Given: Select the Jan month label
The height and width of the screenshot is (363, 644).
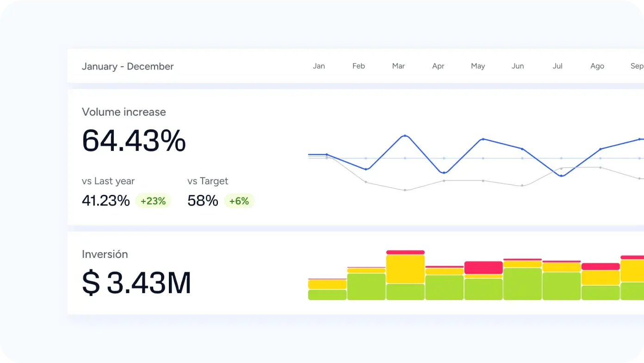Looking at the screenshot, I should click(x=319, y=66).
